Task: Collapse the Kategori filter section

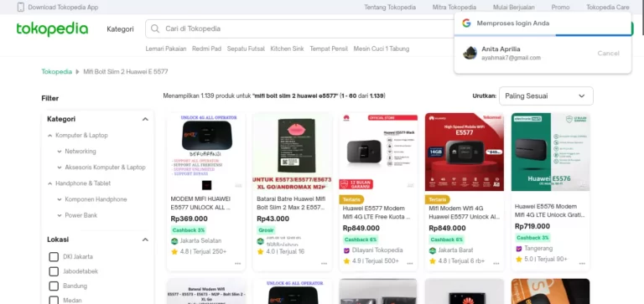Action: coord(145,119)
